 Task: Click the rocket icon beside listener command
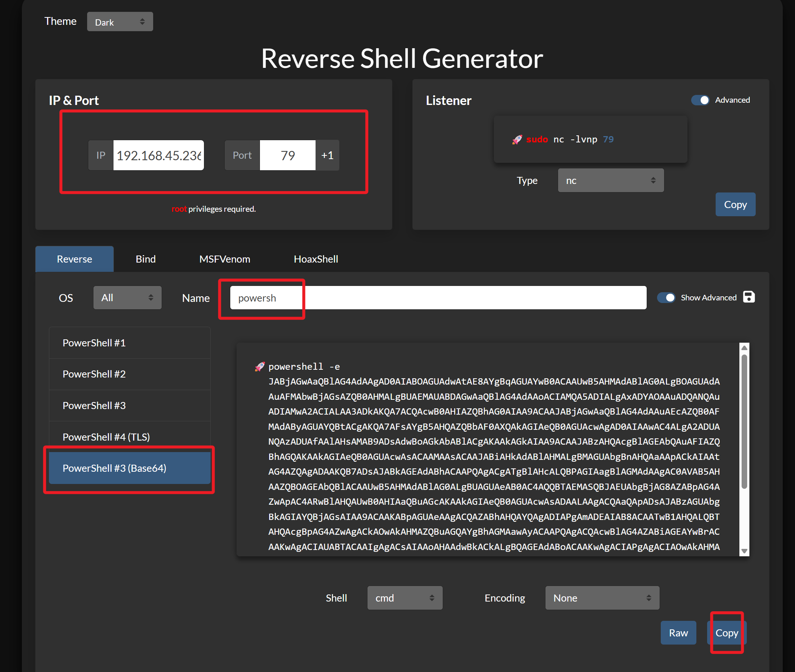pos(517,139)
